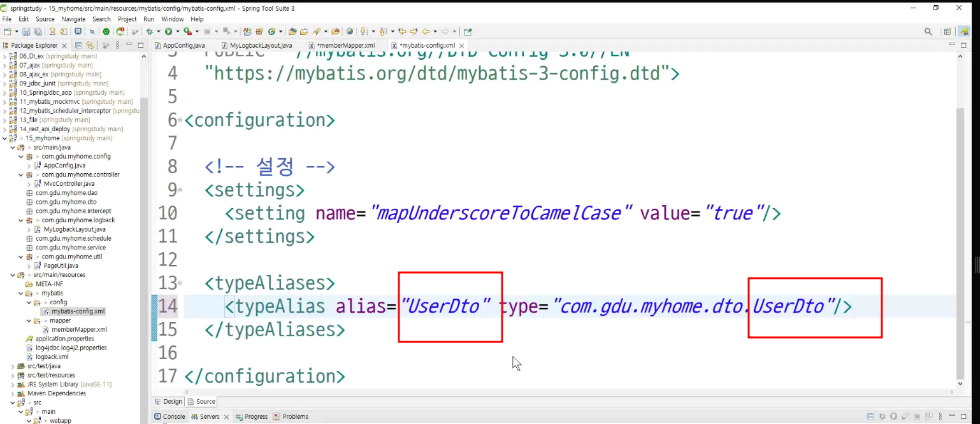Screen dimensions: 980x424
Task: Switch to AppConfig.java editor tab
Action: (184, 45)
